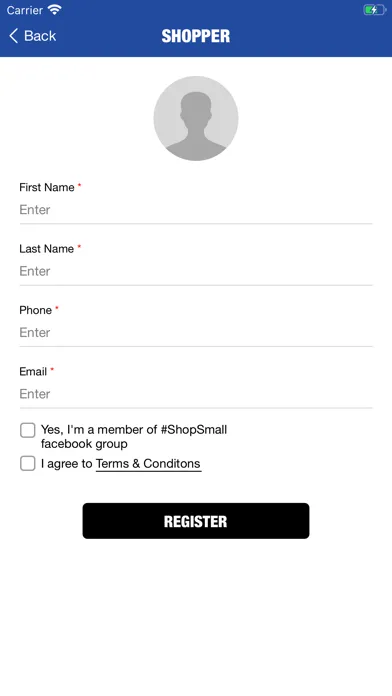Tap the Phone field label
The width and height of the screenshot is (392, 696).
click(x=36, y=310)
